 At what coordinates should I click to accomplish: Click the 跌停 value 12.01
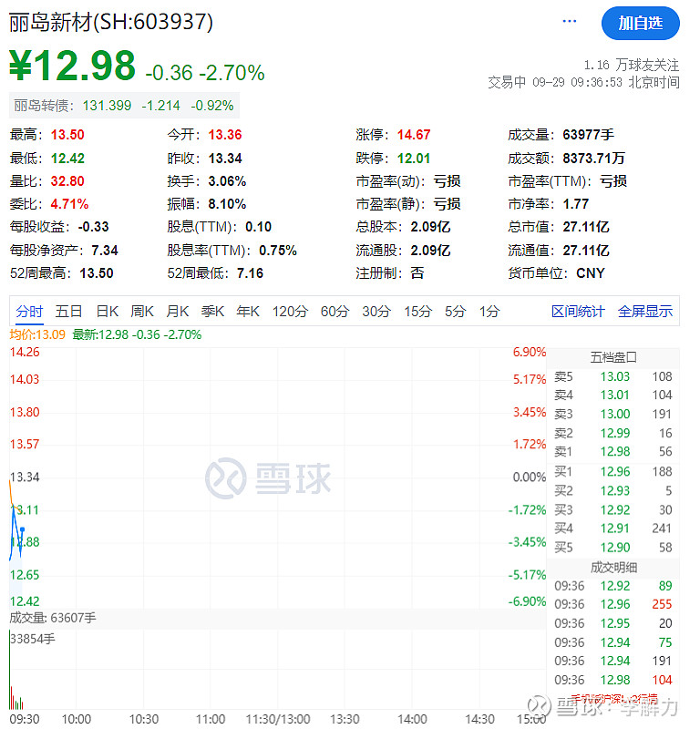click(414, 159)
